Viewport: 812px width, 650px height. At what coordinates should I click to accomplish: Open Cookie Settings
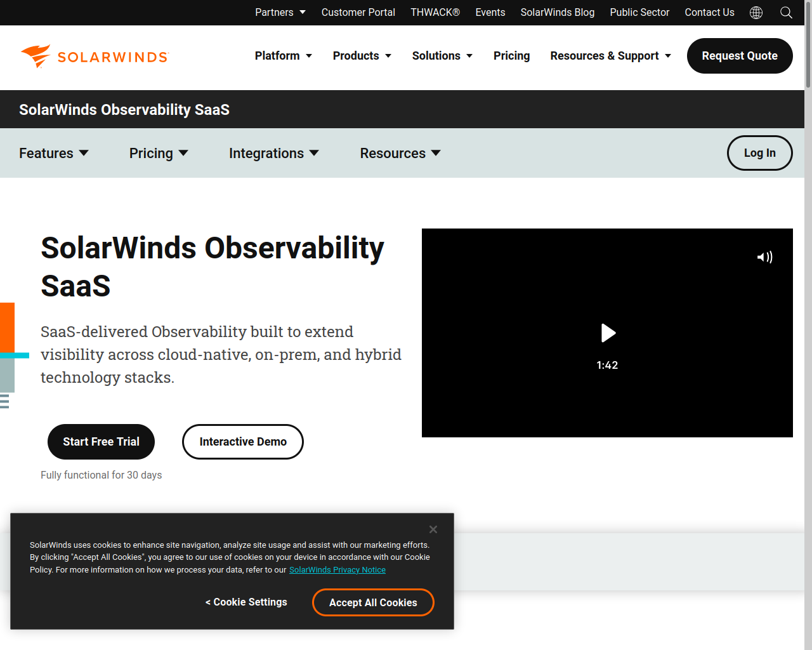(x=246, y=602)
